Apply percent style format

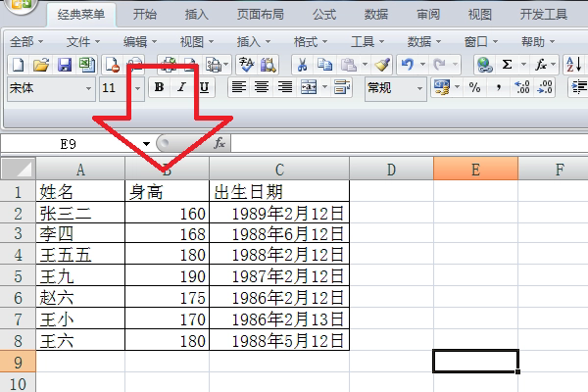pos(474,88)
